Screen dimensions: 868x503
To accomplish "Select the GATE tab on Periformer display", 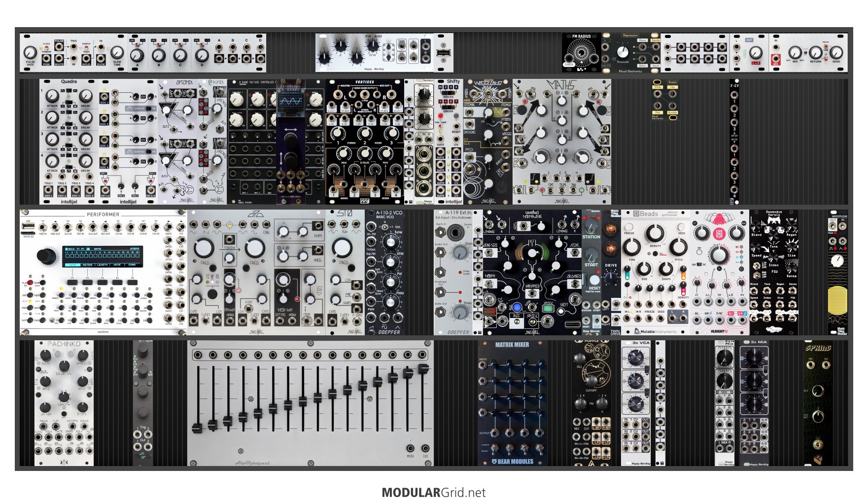I will pos(72,265).
